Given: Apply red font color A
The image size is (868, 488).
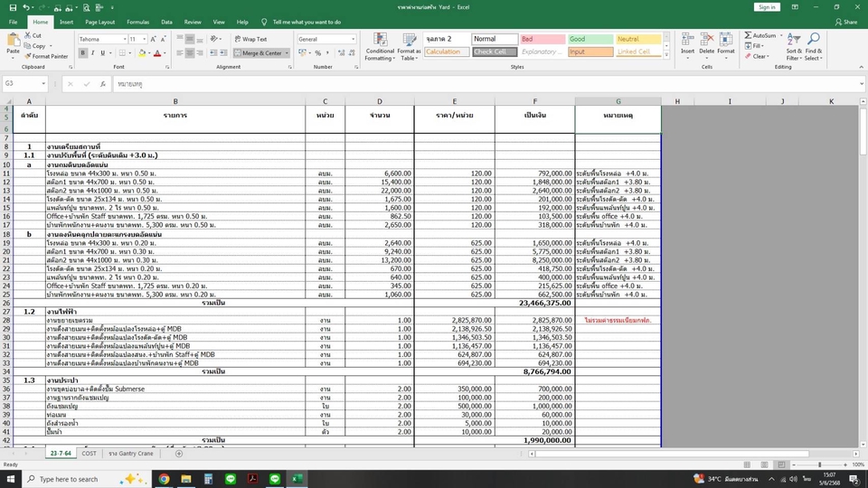Looking at the screenshot, I should click(x=157, y=53).
